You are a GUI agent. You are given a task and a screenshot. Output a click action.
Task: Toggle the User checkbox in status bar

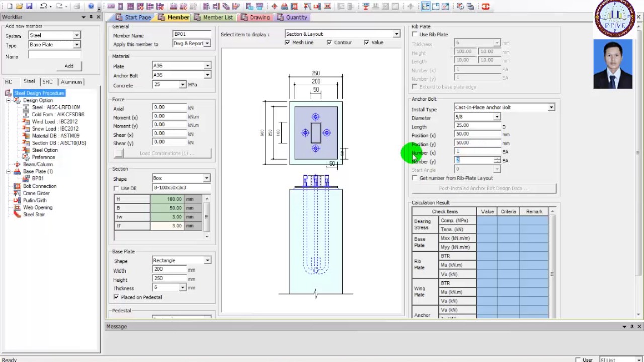click(x=578, y=360)
